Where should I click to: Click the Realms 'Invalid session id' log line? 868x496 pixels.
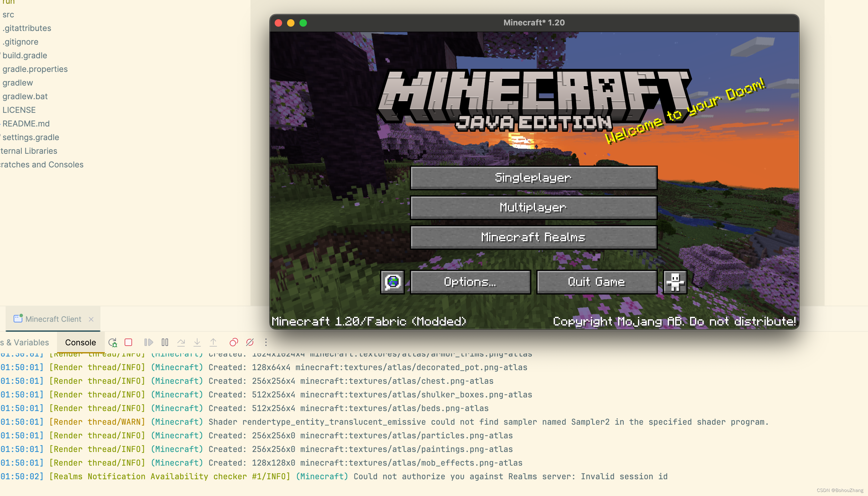click(334, 476)
